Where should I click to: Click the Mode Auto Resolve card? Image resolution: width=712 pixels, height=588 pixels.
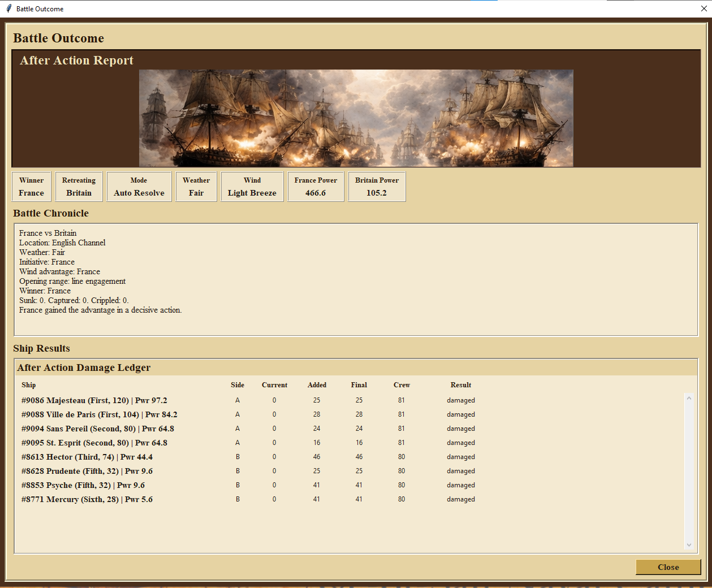coord(139,187)
